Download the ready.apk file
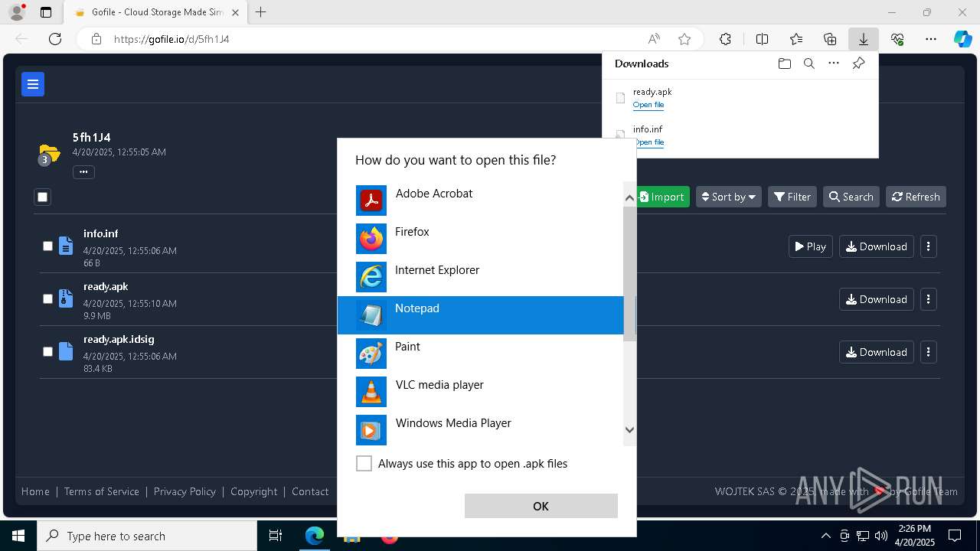The width and height of the screenshot is (980, 551). click(x=877, y=299)
